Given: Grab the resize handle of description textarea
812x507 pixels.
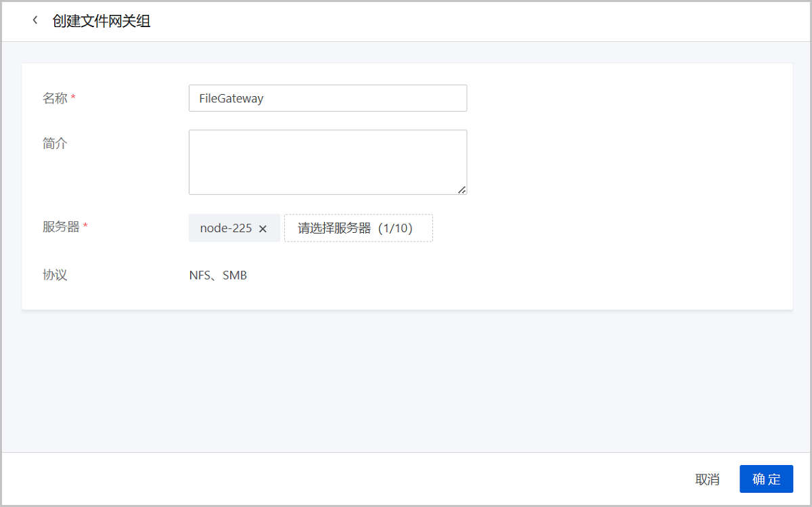Looking at the screenshot, I should (x=461, y=190).
